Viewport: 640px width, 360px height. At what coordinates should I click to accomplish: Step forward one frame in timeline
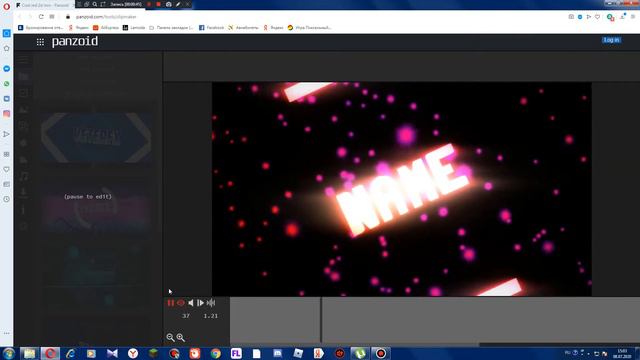pos(200,303)
